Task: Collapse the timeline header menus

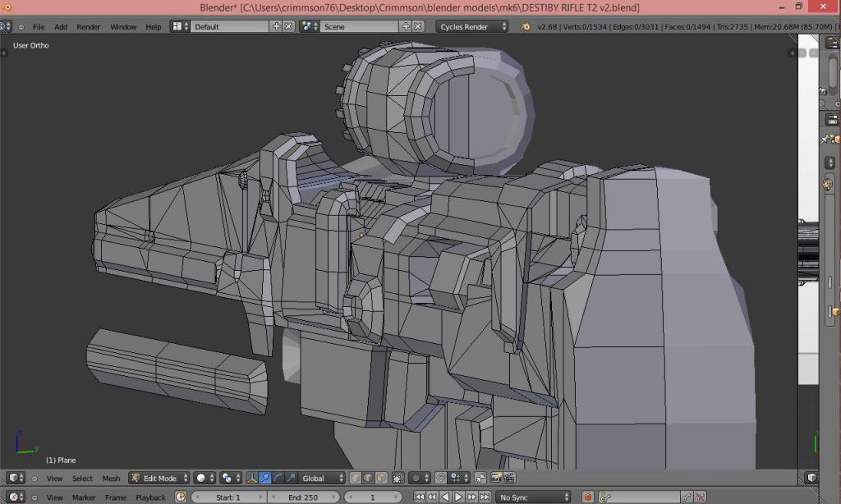Action: (x=34, y=497)
